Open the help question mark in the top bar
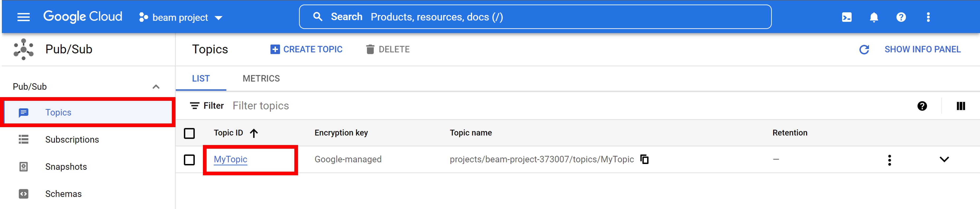980x209 pixels. pyautogui.click(x=901, y=17)
